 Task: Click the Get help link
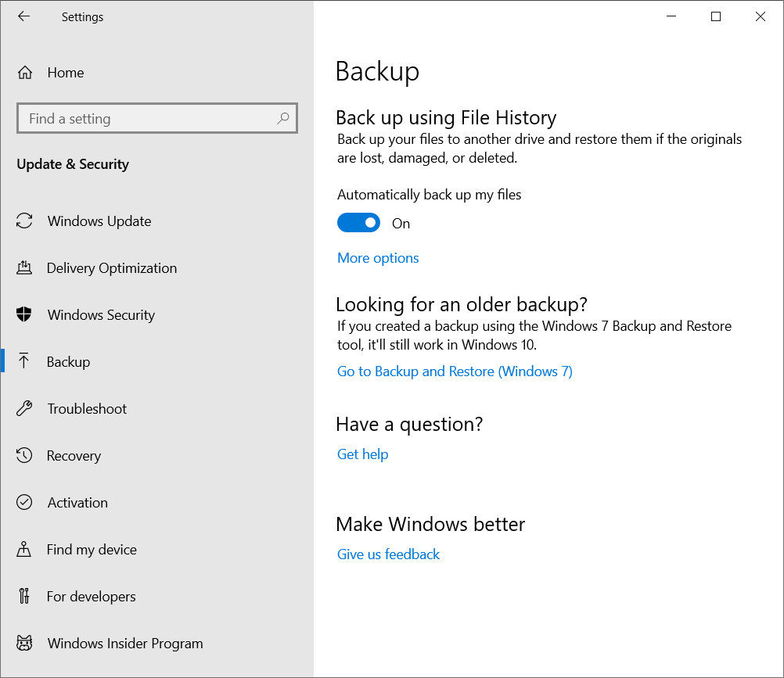[x=362, y=454]
